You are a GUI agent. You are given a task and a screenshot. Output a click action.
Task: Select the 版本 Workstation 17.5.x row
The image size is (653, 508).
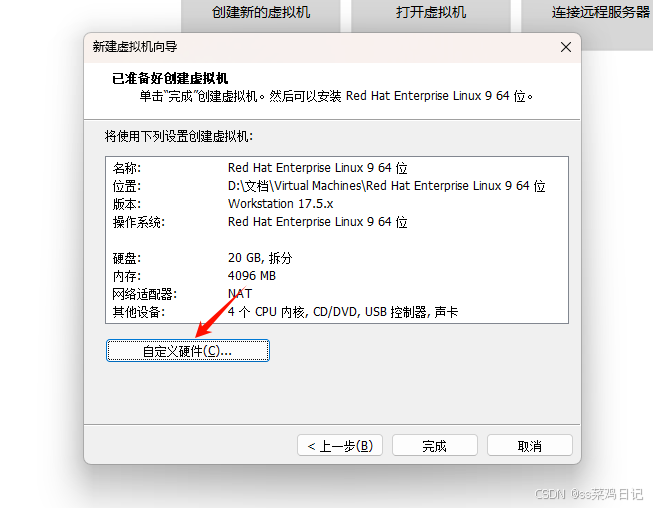click(336, 204)
